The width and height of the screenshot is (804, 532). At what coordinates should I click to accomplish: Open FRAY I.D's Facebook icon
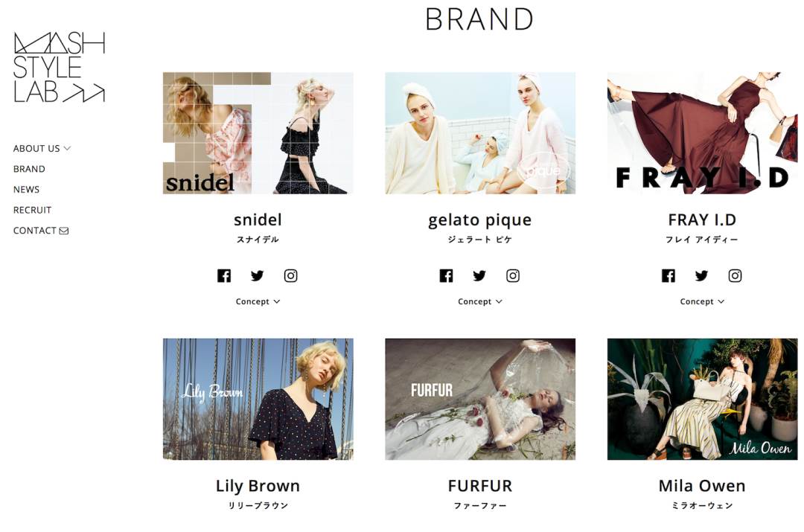click(668, 276)
